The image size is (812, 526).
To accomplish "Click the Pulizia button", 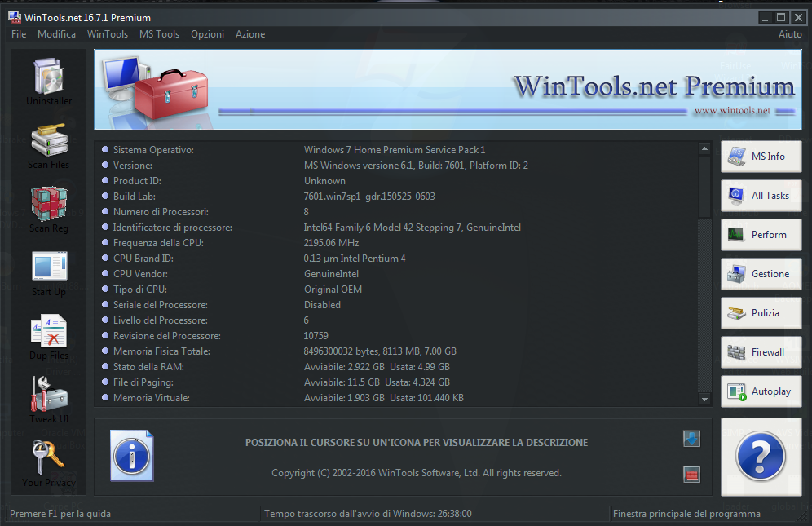I will tap(761, 313).
